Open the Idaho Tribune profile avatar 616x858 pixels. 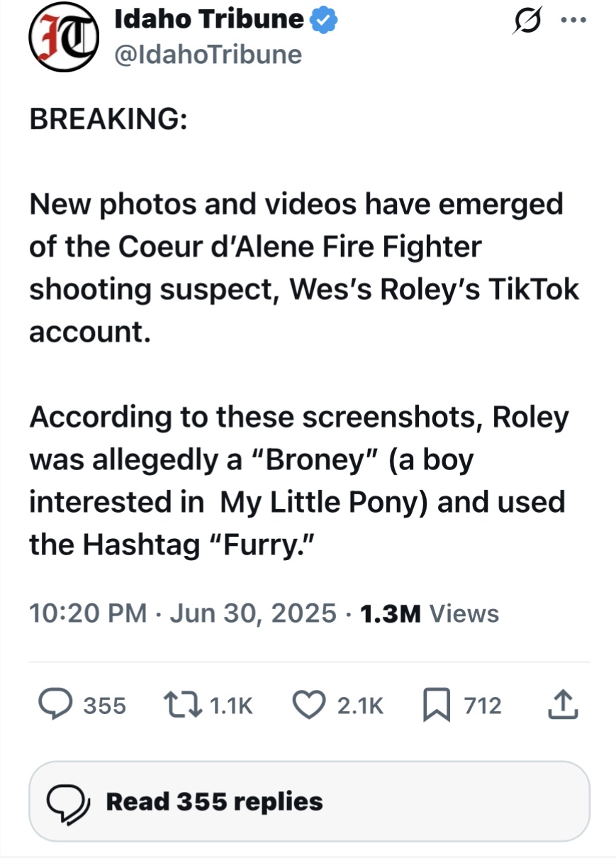coord(63,38)
